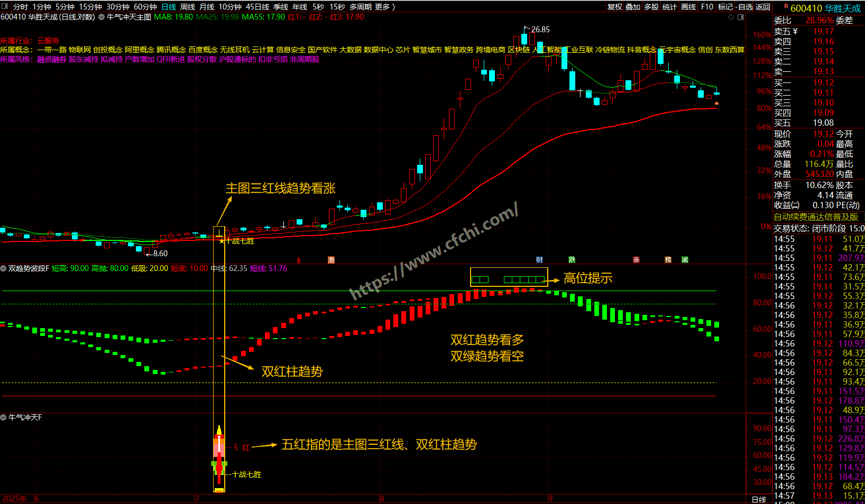Click the orange triangle alert near last candle

[716, 103]
